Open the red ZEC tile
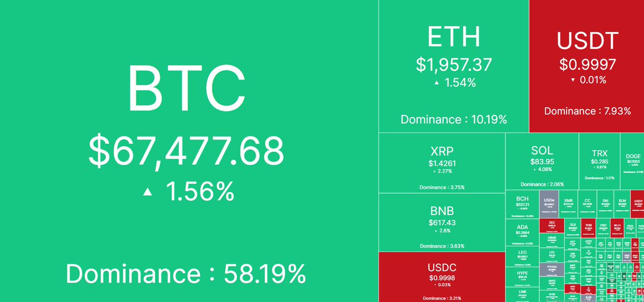Screen dimensions: 644x302 click(551, 226)
